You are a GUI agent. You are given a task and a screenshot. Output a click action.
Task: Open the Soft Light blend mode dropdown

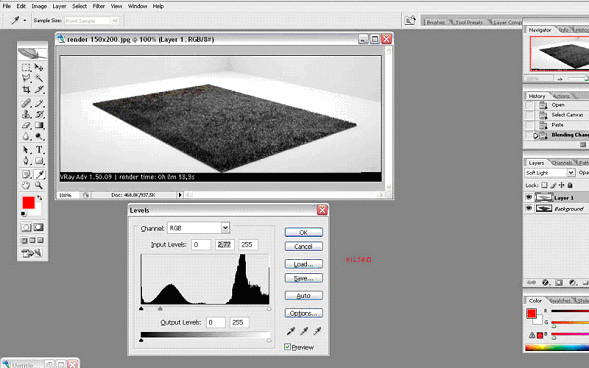click(550, 172)
